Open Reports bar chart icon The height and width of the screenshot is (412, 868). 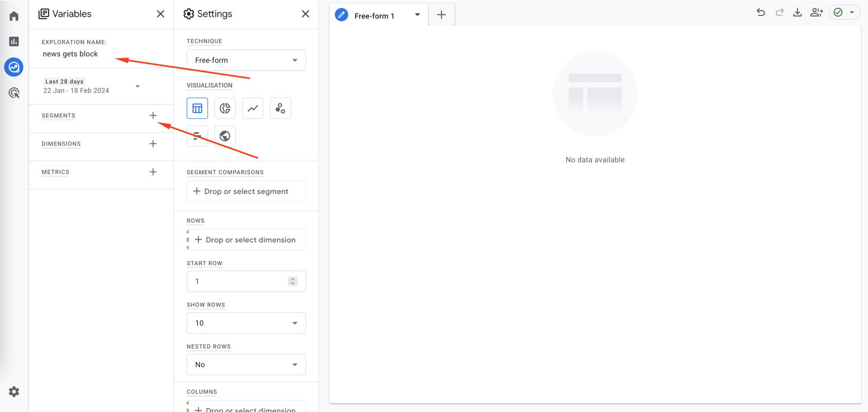[14, 42]
